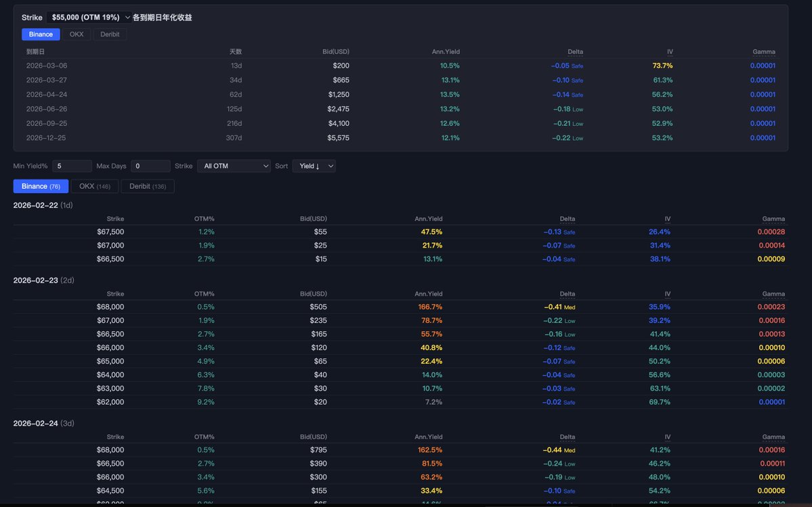Image resolution: width=812 pixels, height=507 pixels.
Task: Focus the Max Days input field
Action: point(150,166)
